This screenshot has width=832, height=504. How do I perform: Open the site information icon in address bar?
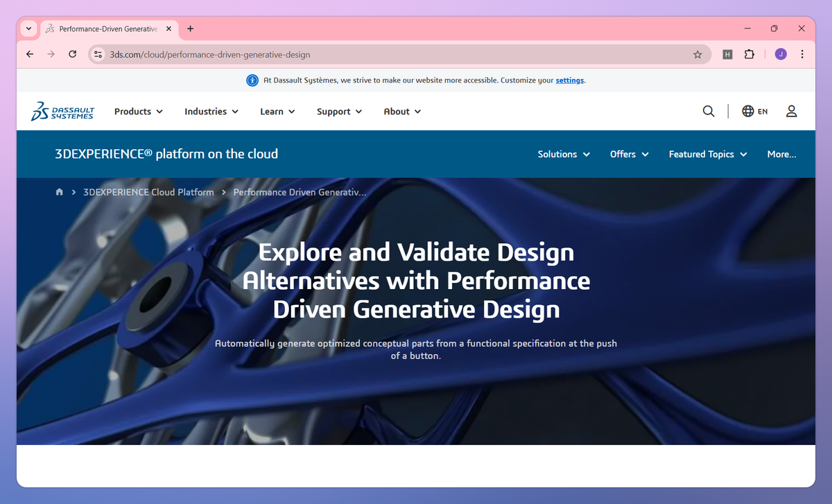(98, 54)
